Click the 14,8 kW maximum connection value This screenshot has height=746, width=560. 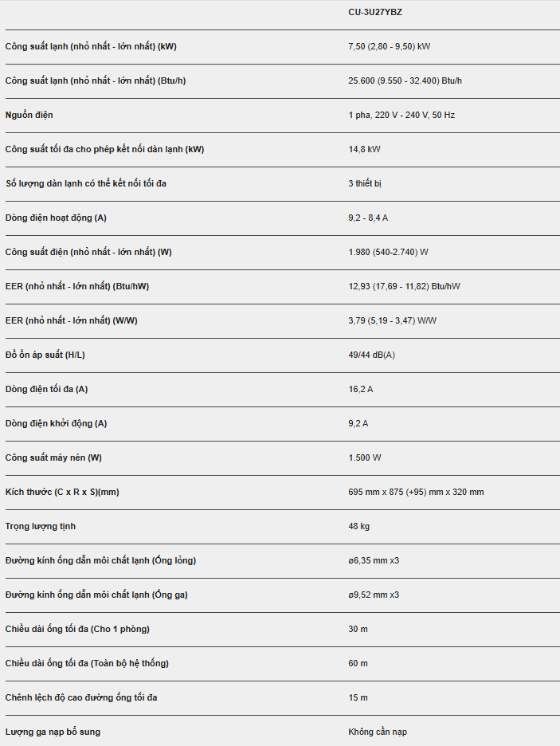(x=364, y=149)
